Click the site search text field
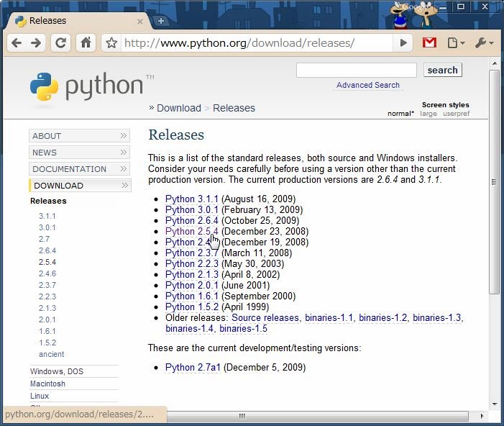 pyautogui.click(x=356, y=70)
